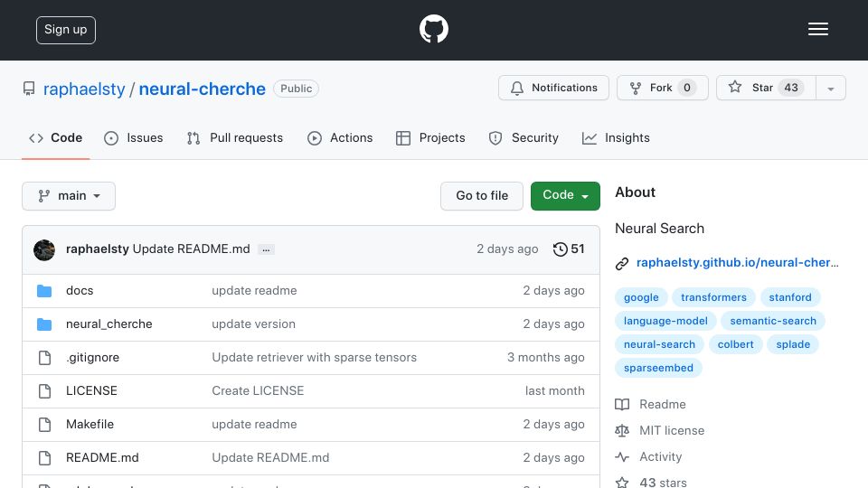The image size is (868, 488).
Task: Open raphaelsty.github.io/neural-cher… website link
Action: [x=738, y=263]
